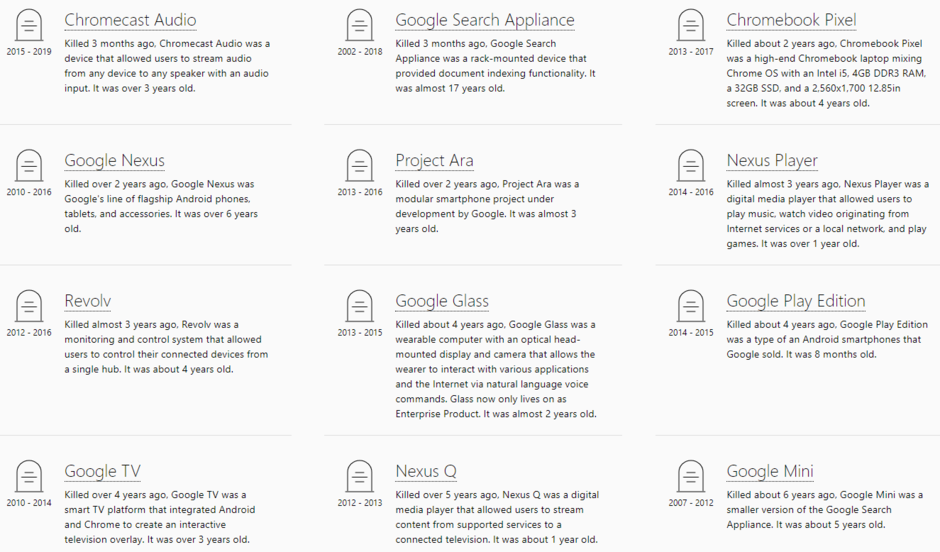Click the tombstone icon beside Nexus Player
The width and height of the screenshot is (940, 552).
coord(690,165)
